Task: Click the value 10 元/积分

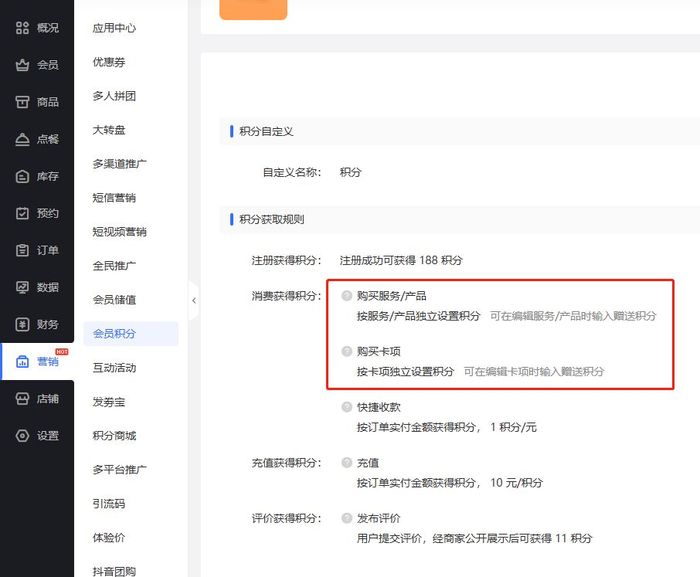Action: point(517,483)
